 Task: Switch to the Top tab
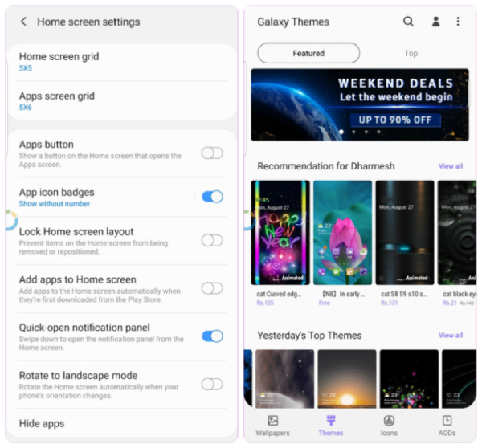(x=411, y=54)
